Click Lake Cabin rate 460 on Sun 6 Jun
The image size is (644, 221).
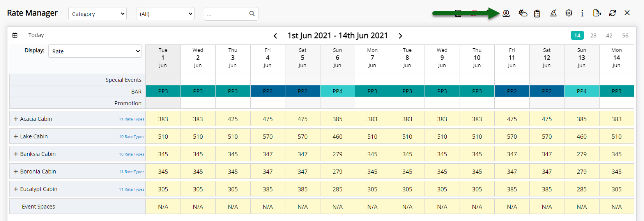338,136
